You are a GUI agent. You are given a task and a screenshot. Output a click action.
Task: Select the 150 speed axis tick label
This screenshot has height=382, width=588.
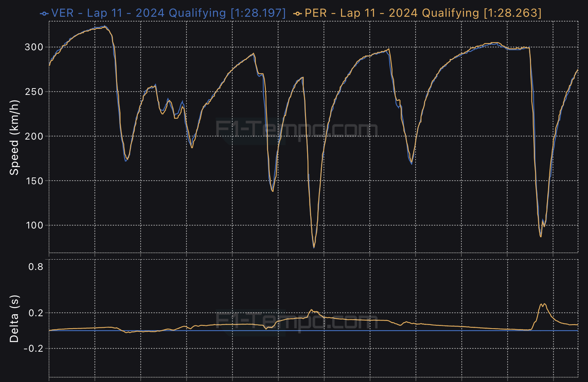click(34, 181)
